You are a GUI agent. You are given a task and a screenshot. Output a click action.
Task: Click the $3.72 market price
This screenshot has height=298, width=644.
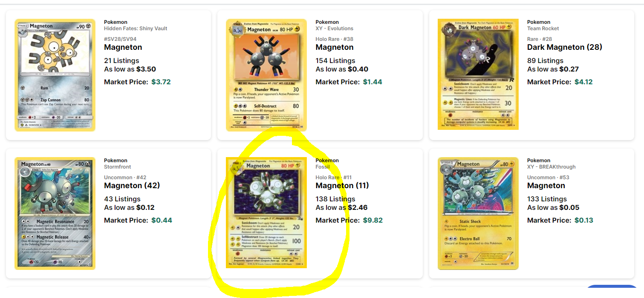[161, 82]
